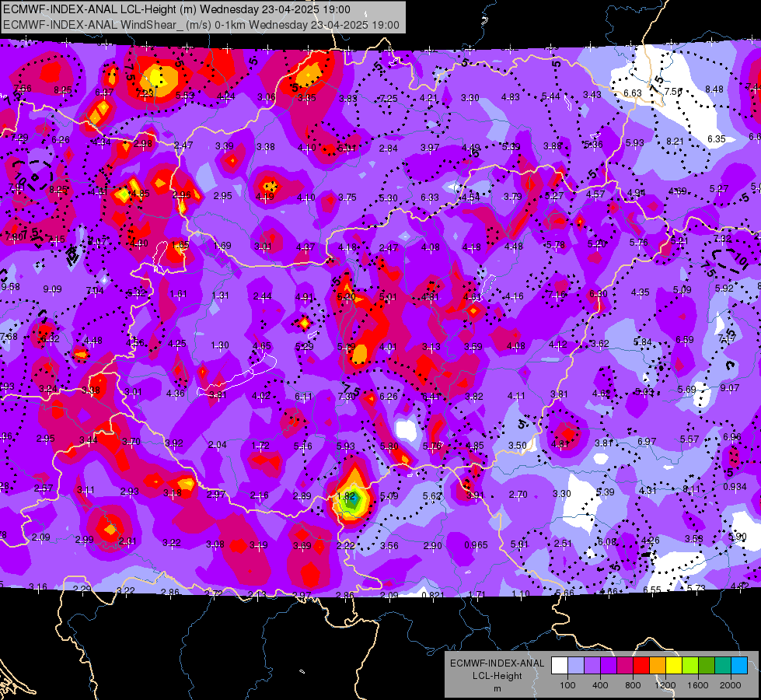Click the unit label m in the legend
The height and width of the screenshot is (700, 761).
click(x=497, y=689)
